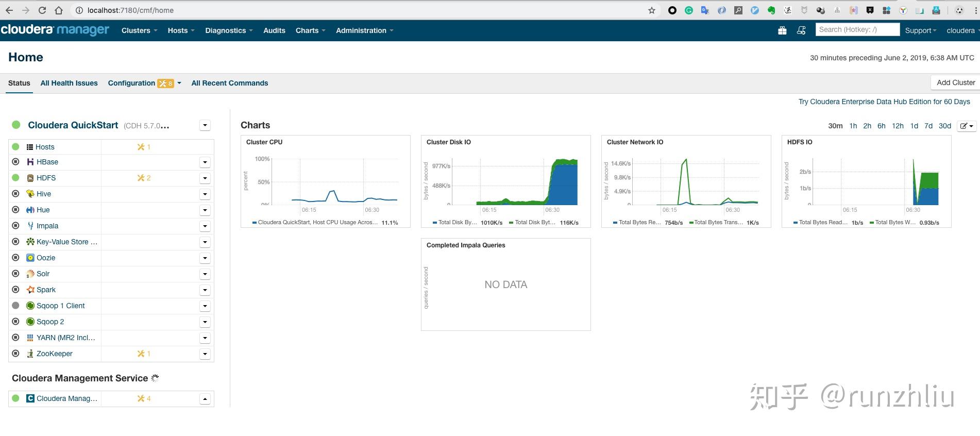
Task: Click the parcel gift icon in header
Action: pyautogui.click(x=782, y=30)
